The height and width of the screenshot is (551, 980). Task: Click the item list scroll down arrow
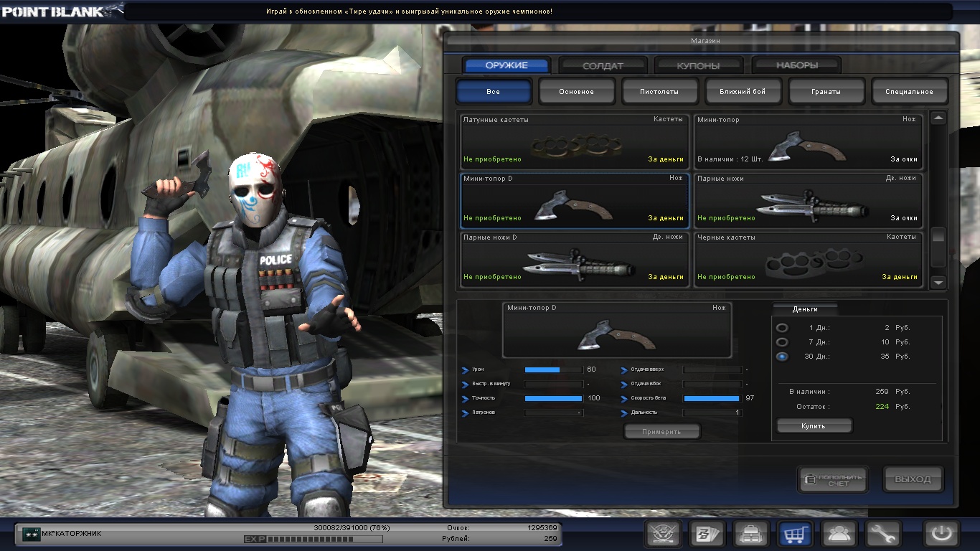click(x=938, y=283)
